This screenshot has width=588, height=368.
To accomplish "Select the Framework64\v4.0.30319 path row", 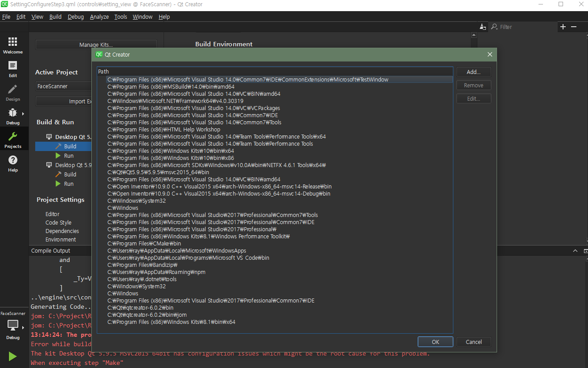I will click(x=275, y=101).
